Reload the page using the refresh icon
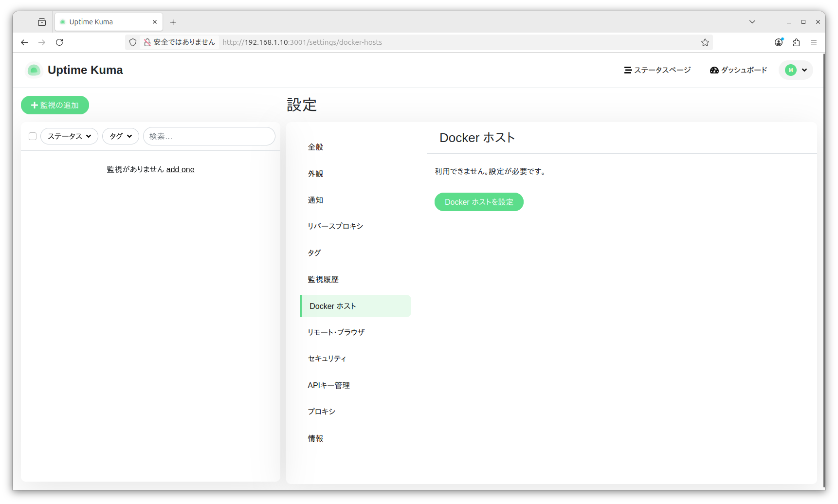This screenshot has width=838, height=504. (x=59, y=42)
